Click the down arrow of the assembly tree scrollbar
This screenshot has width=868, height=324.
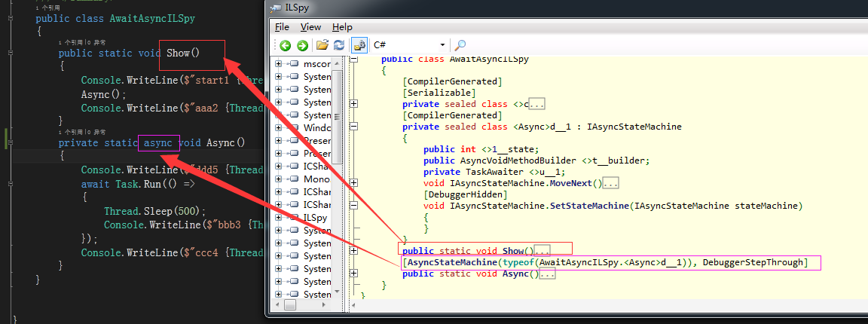pyautogui.click(x=337, y=291)
